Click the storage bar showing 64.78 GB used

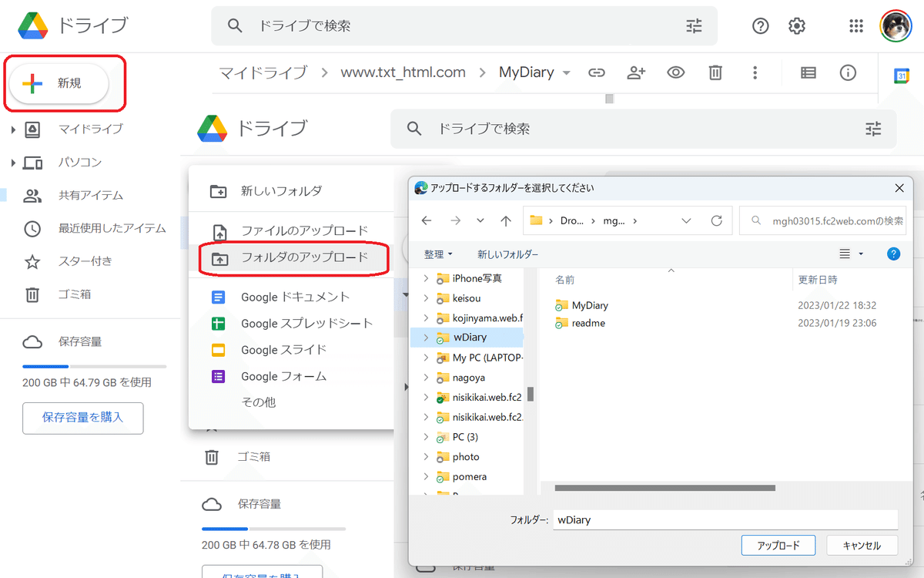273,529
